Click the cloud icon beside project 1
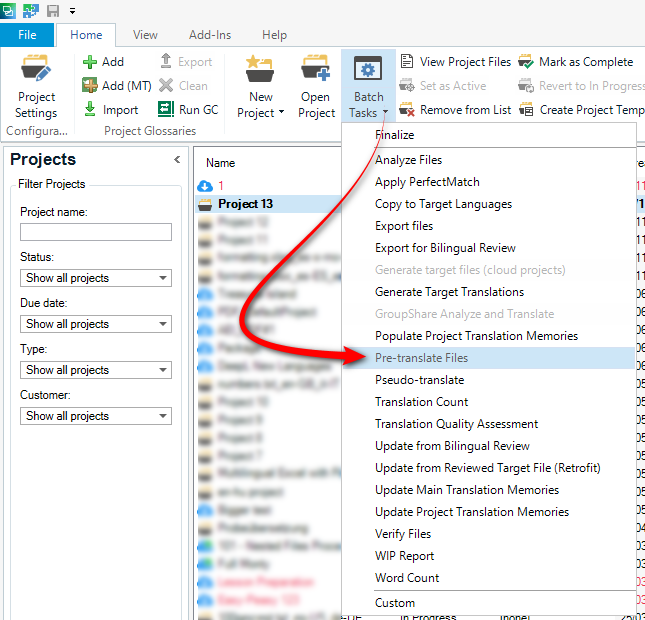 point(205,186)
